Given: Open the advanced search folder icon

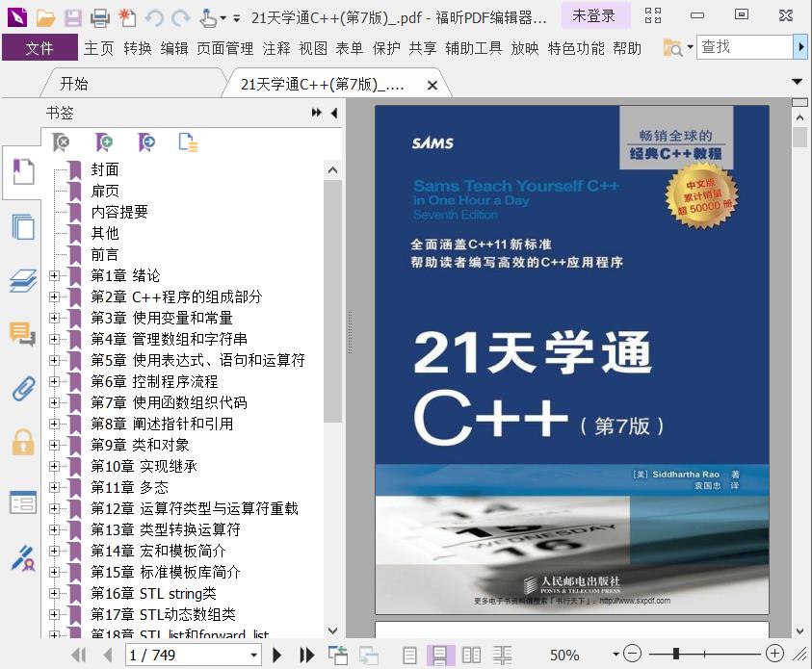Looking at the screenshot, I should point(672,48).
